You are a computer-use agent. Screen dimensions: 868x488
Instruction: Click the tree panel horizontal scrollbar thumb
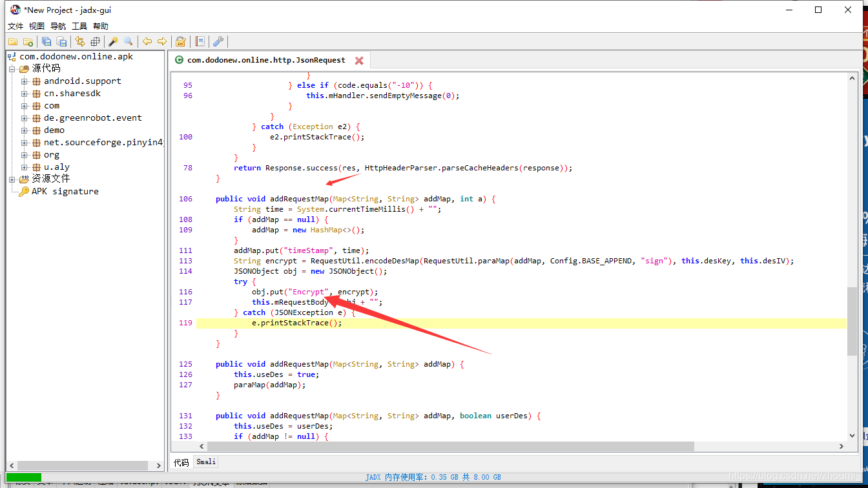83,465
